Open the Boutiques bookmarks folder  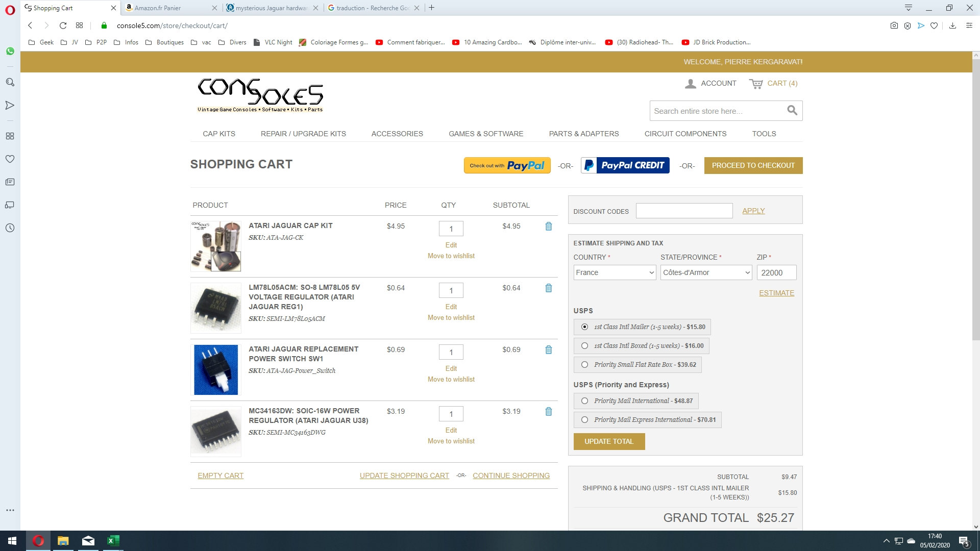click(164, 42)
